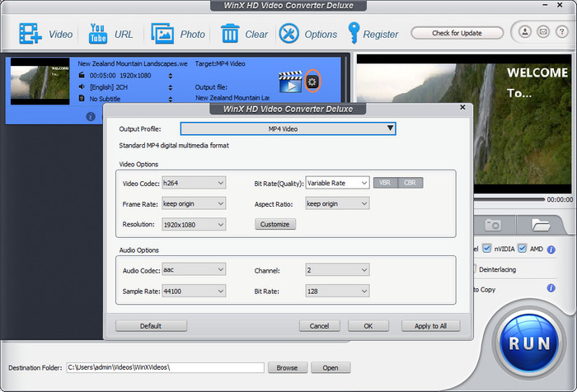The height and width of the screenshot is (392, 577).
Task: Select the VBR toggle
Action: pos(385,183)
